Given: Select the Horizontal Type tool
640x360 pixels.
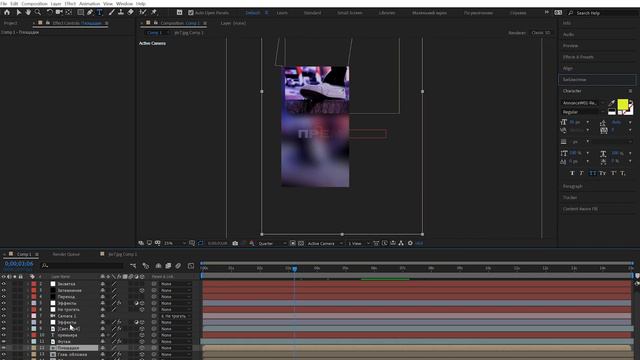Looking at the screenshot, I should (x=99, y=13).
